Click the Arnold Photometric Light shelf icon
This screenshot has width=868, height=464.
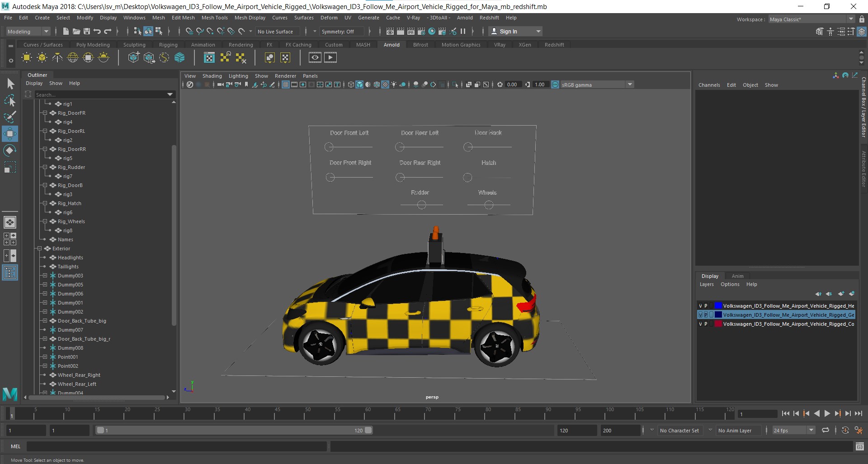(57, 57)
